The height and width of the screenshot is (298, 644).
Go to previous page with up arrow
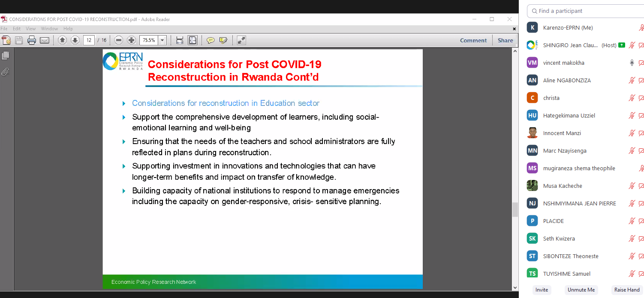tap(62, 40)
